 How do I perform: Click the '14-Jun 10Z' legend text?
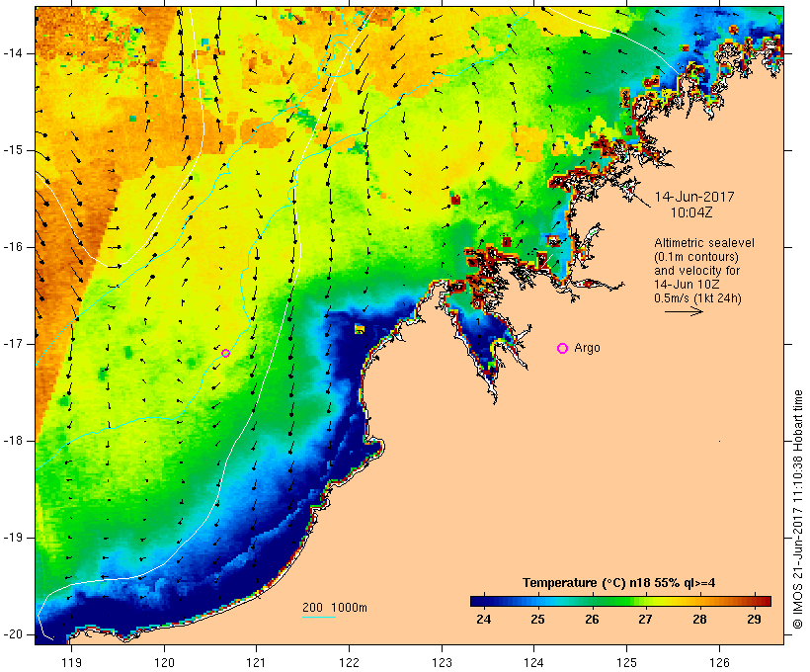pyautogui.click(x=687, y=285)
